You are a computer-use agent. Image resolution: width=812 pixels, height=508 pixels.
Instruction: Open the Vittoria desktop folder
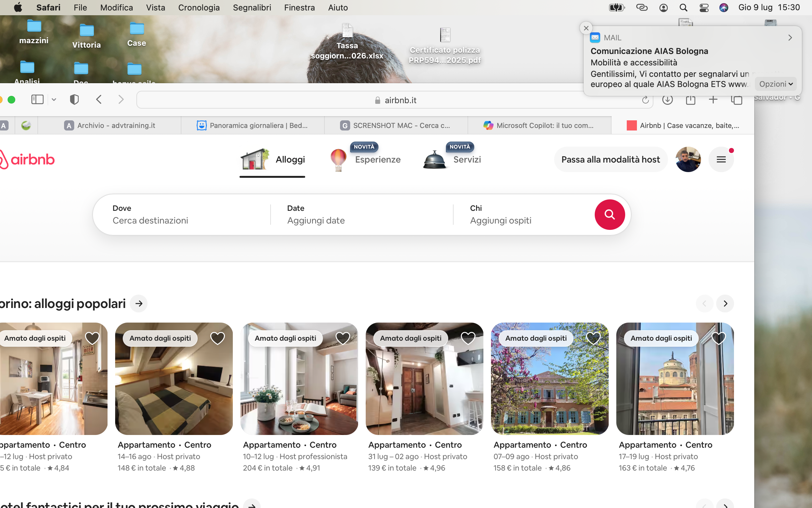(x=87, y=36)
